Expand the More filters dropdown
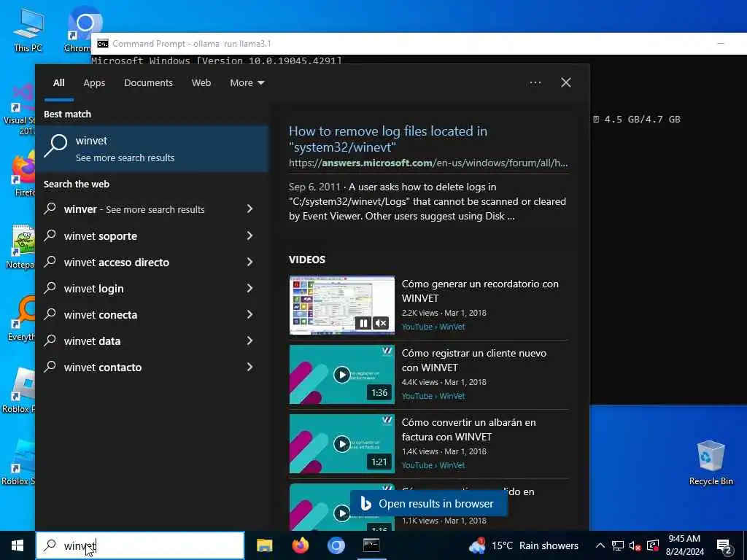747x560 pixels. [247, 83]
